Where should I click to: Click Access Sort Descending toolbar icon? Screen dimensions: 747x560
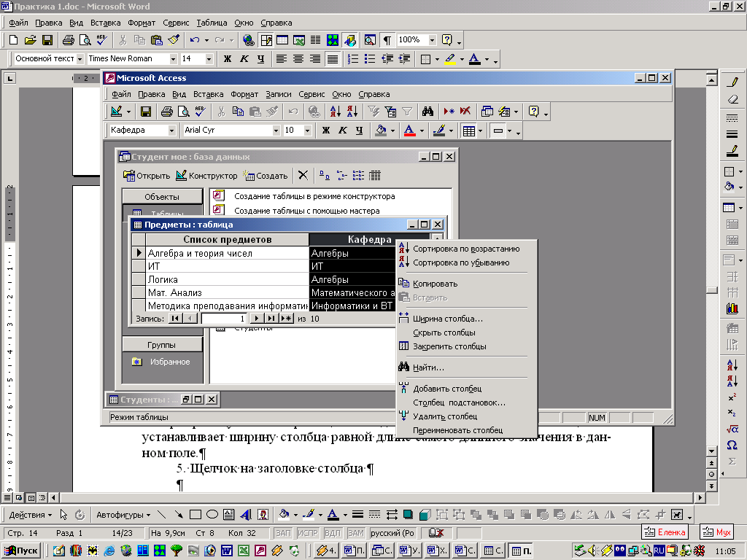tap(352, 112)
